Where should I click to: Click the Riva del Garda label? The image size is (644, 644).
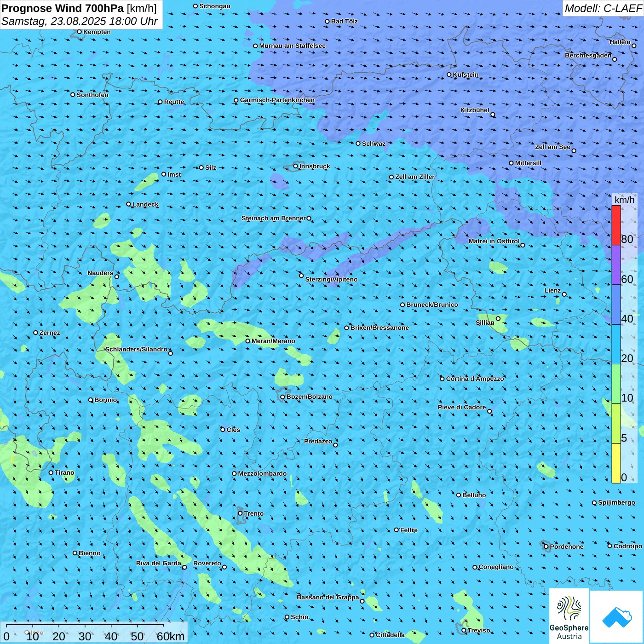pos(159,563)
